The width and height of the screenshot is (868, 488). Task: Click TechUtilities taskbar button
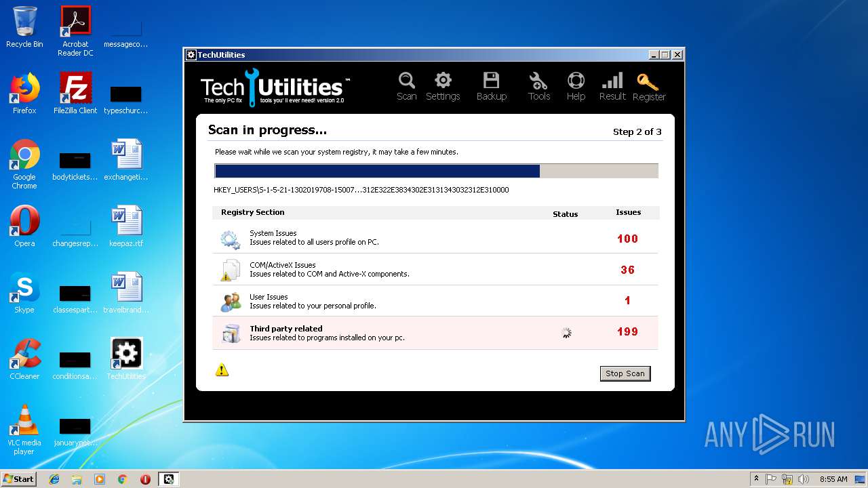168,479
